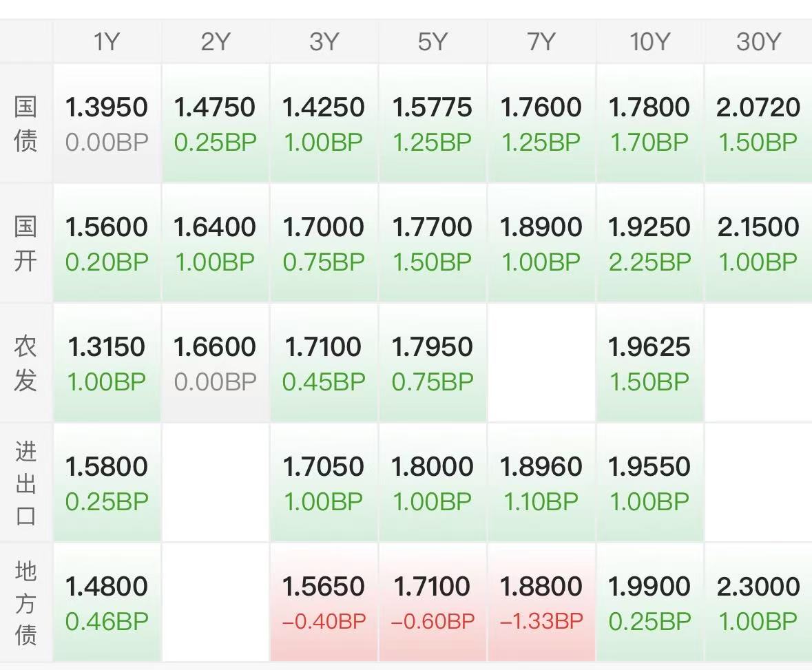Select the 10Y column header
Image resolution: width=812 pixels, height=670 pixels.
[x=650, y=41]
